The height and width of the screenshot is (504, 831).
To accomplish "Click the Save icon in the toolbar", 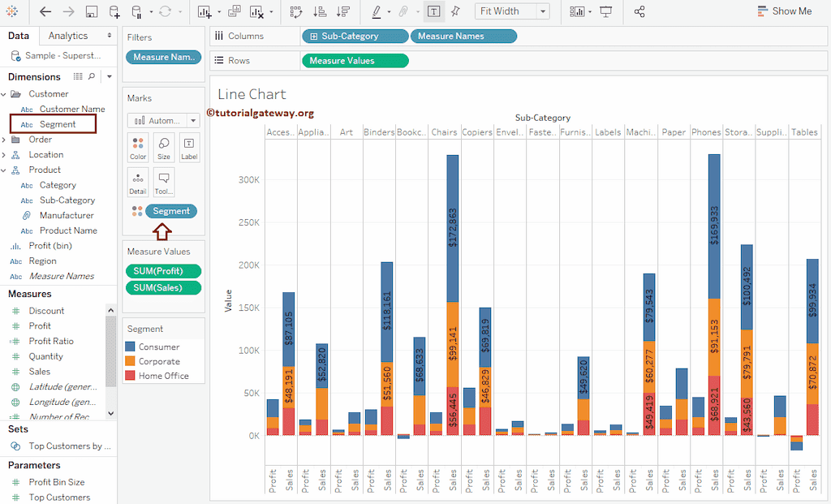I will [x=91, y=11].
